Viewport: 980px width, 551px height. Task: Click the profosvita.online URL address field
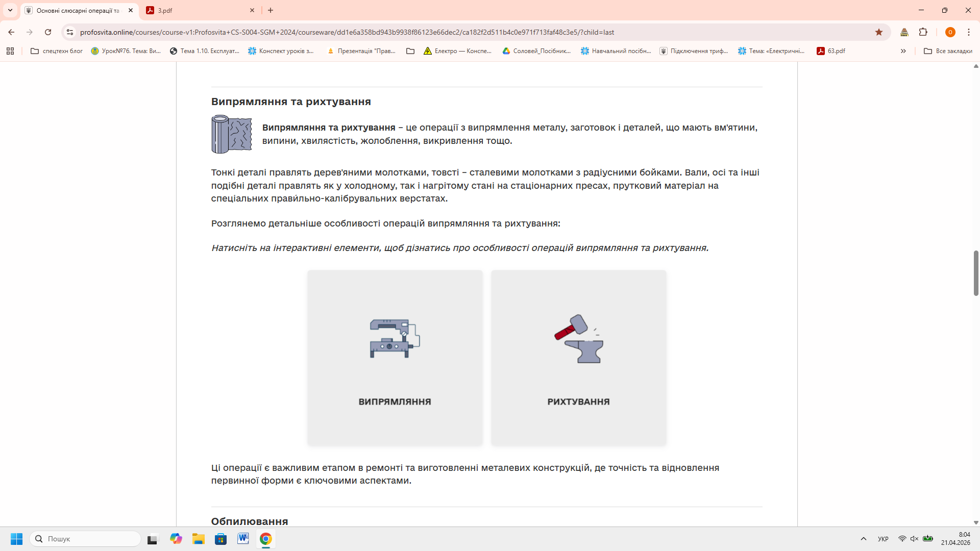tap(347, 32)
